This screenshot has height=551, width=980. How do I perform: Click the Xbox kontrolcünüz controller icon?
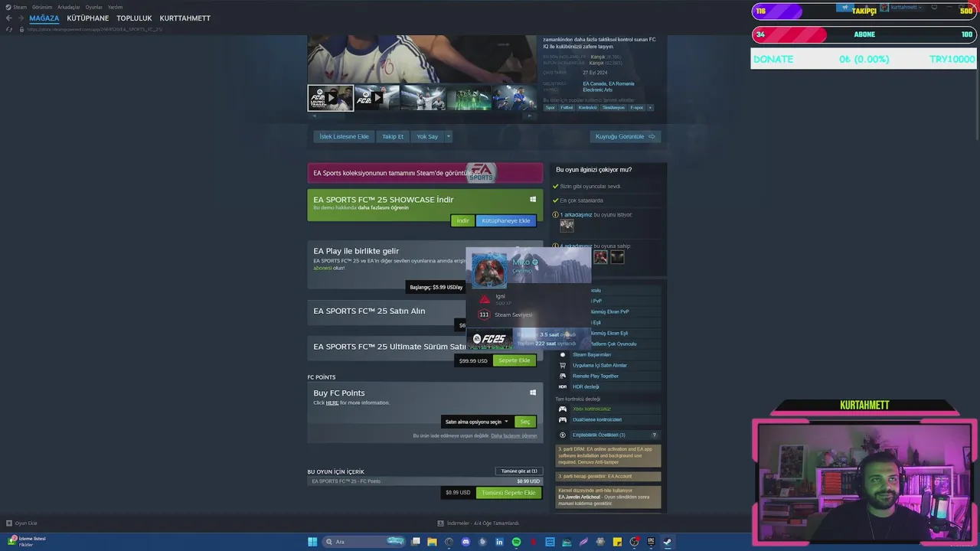pos(563,409)
